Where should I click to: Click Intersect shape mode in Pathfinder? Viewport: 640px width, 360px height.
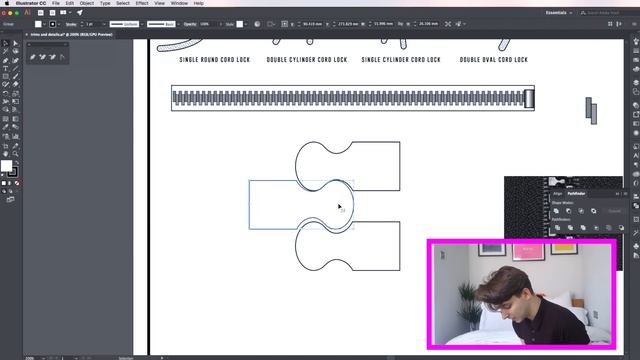(581, 211)
